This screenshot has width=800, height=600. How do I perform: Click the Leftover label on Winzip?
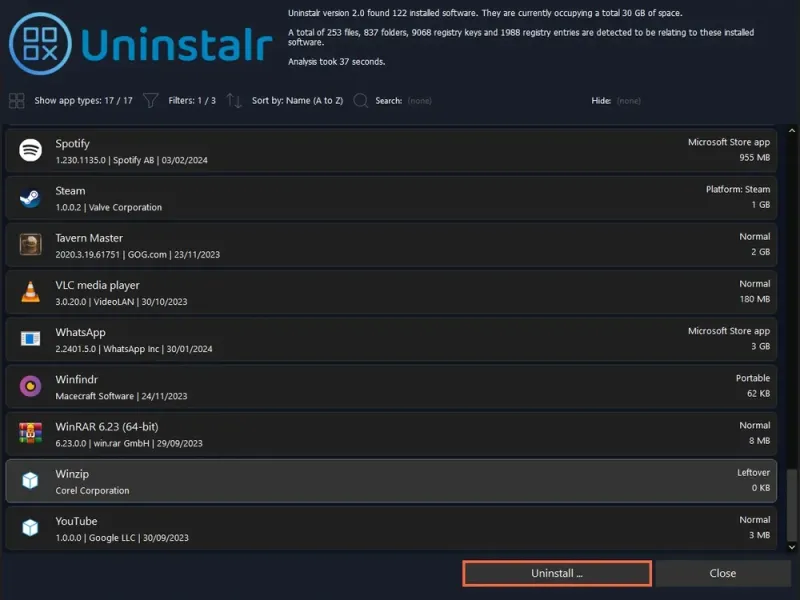pyautogui.click(x=753, y=472)
